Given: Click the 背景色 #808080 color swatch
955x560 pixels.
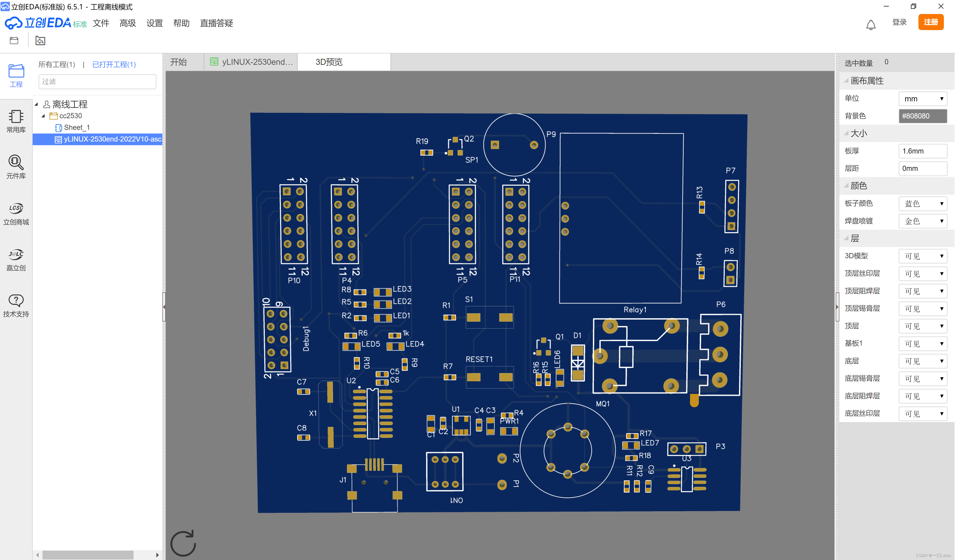Looking at the screenshot, I should pyautogui.click(x=923, y=116).
